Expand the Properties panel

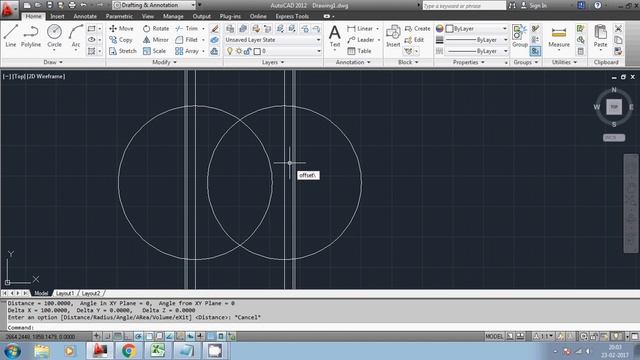click(469, 62)
